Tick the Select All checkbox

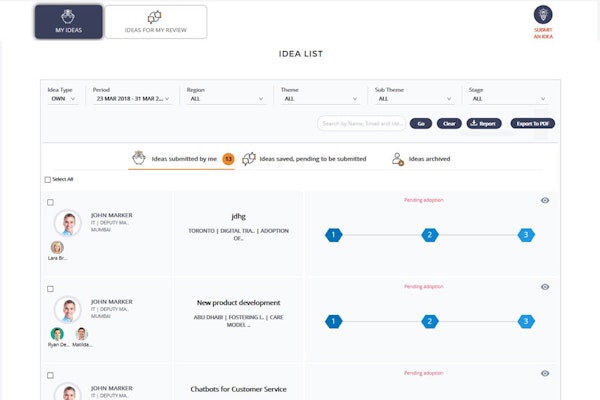pos(48,180)
